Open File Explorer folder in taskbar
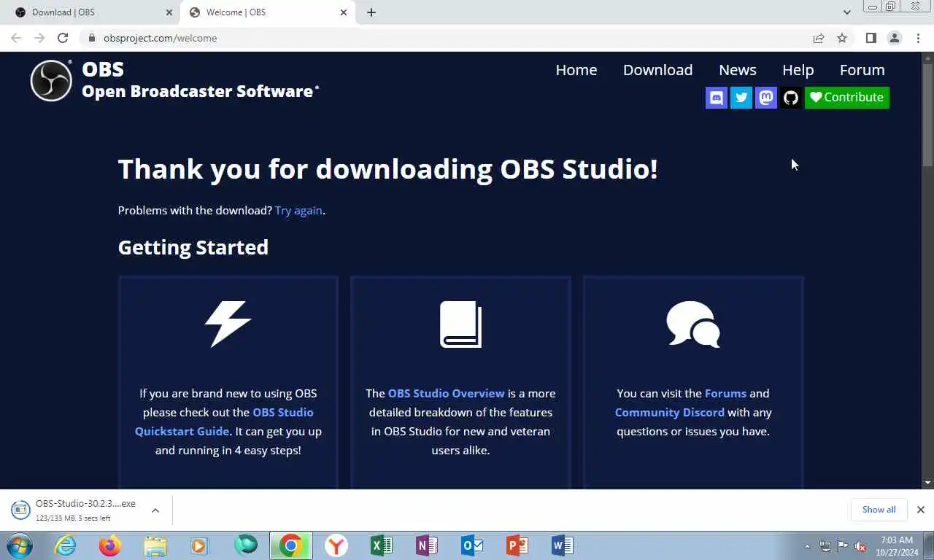Image resolution: width=934 pixels, height=560 pixels. (x=155, y=545)
